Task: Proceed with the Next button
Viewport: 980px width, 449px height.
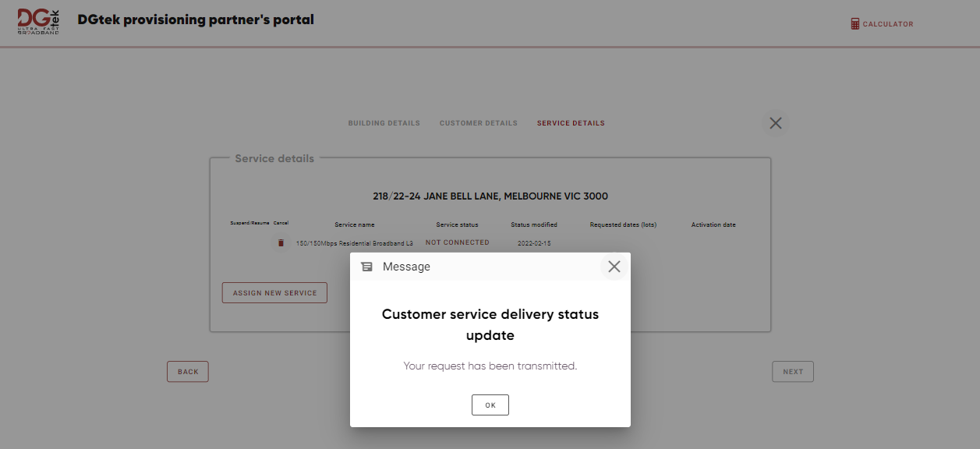Action: tap(792, 371)
